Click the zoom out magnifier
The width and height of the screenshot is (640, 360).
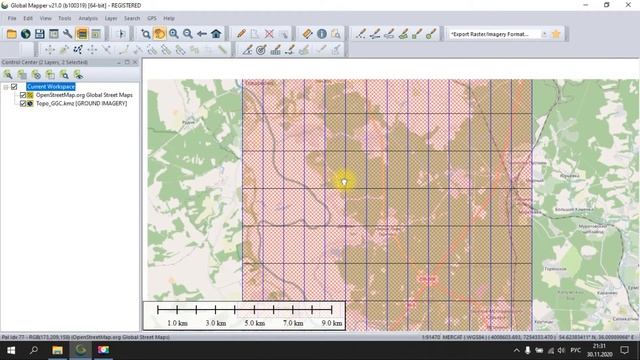(x=188, y=34)
